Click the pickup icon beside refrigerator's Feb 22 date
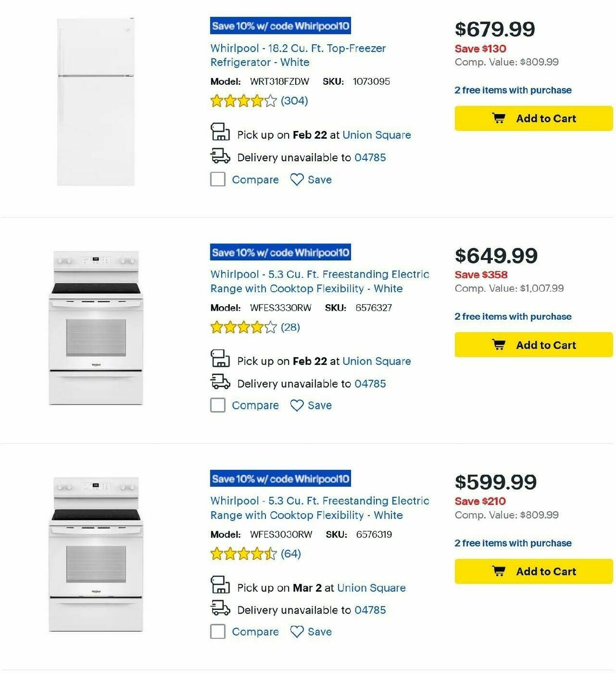 point(220,133)
